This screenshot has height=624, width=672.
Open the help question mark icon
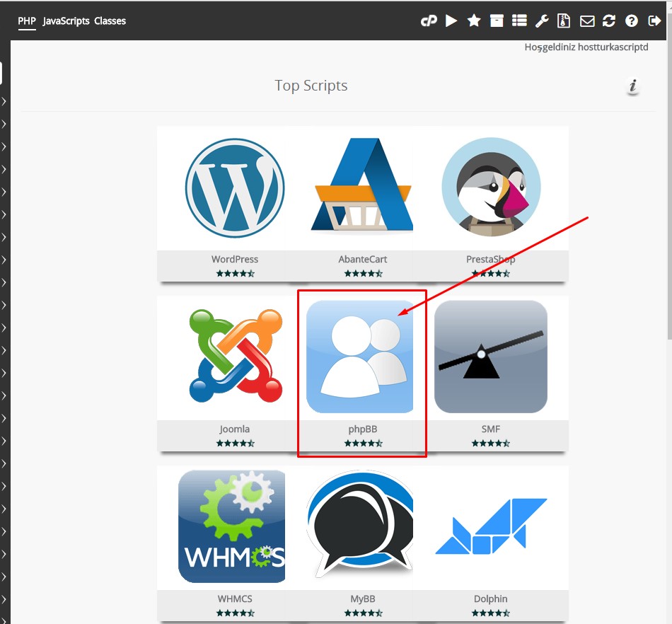pos(632,21)
